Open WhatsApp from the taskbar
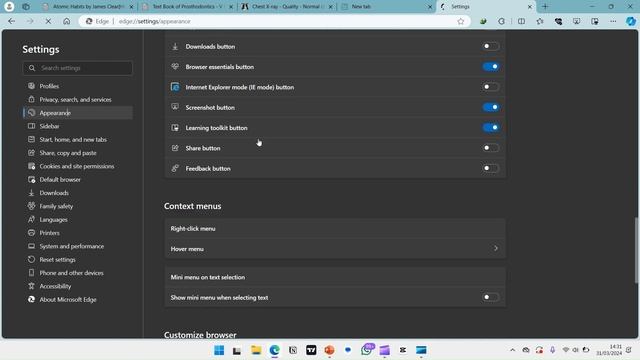The image size is (640, 360). (x=367, y=350)
